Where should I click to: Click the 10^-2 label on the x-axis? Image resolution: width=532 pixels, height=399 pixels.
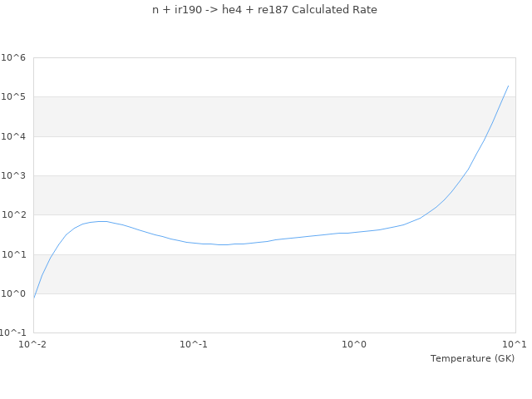33,344
